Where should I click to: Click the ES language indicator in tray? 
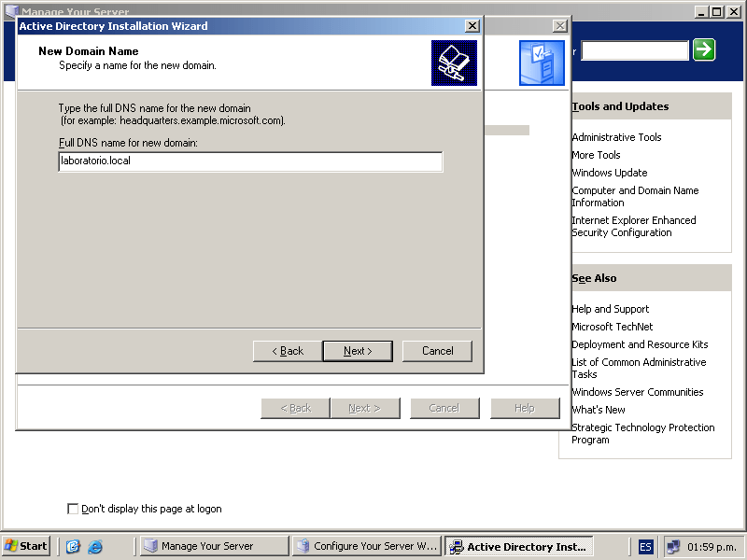tap(646, 547)
